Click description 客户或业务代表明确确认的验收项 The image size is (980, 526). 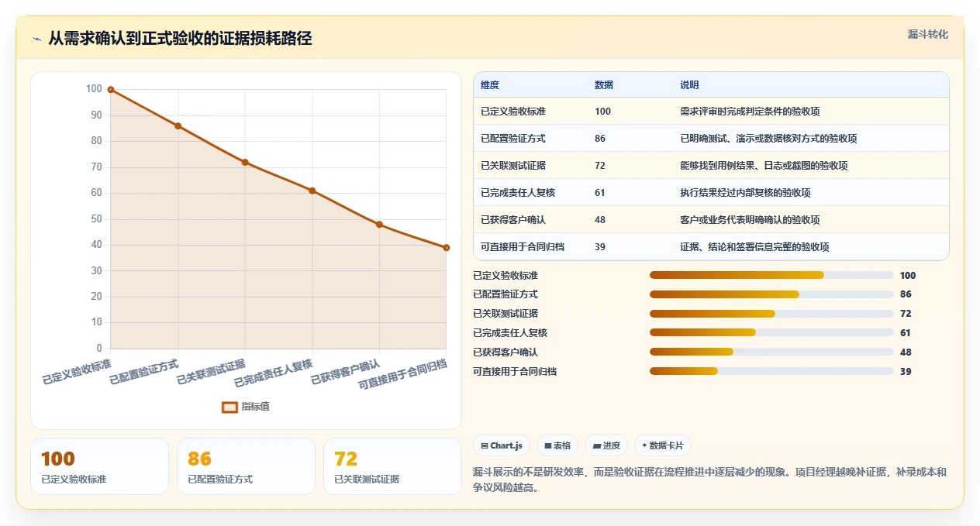click(x=750, y=220)
